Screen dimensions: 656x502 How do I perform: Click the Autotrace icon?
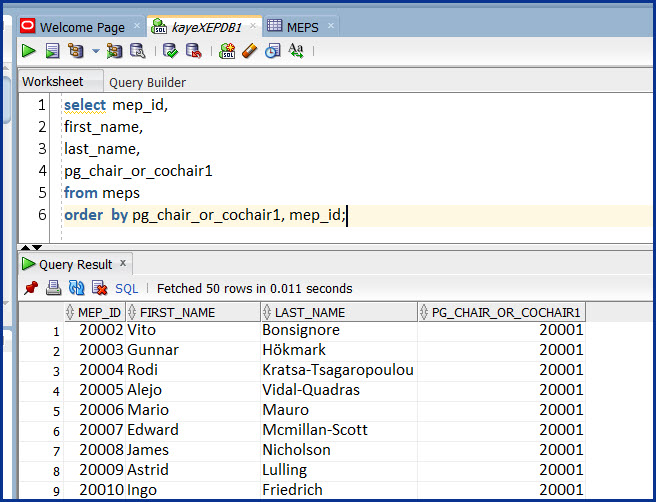point(114,51)
